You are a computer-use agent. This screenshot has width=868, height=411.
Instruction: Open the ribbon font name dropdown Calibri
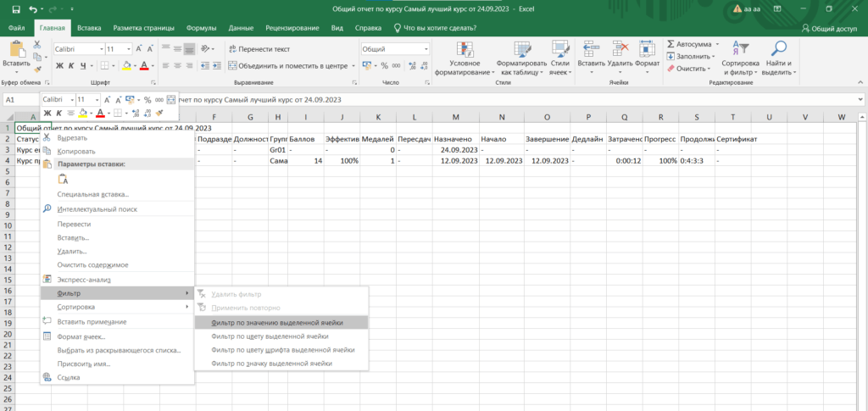tap(102, 49)
